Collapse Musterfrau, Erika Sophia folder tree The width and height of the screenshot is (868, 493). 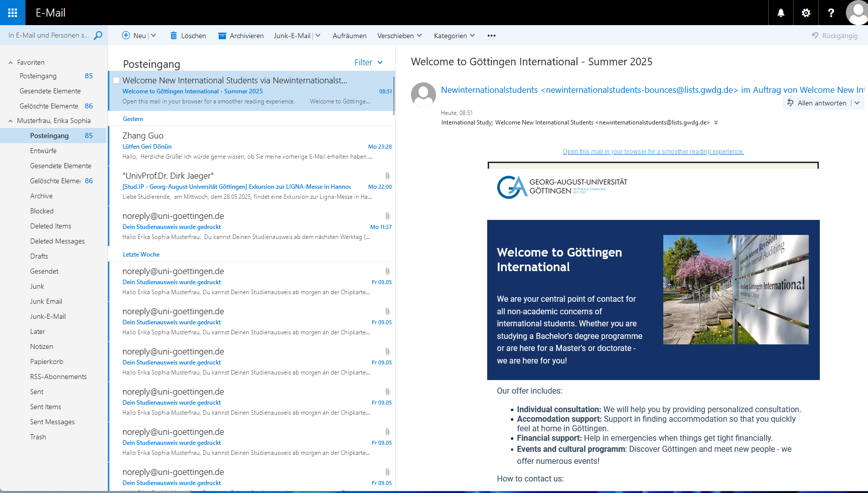11,121
